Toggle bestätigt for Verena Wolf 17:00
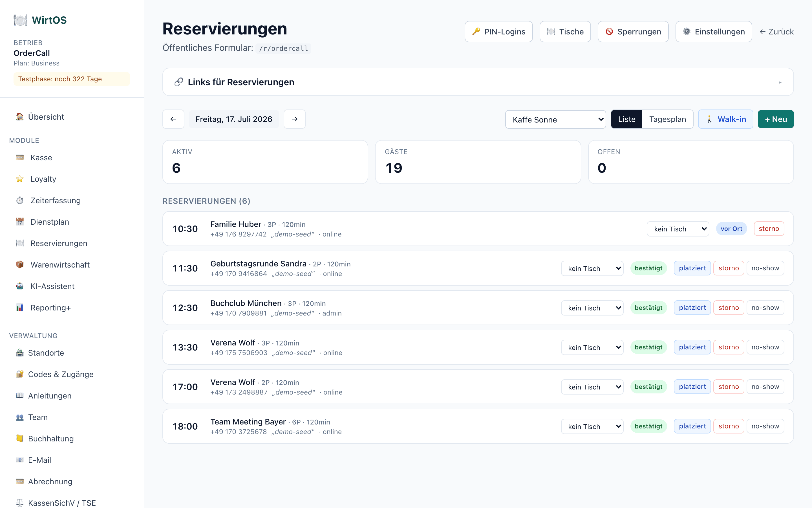 (x=648, y=386)
